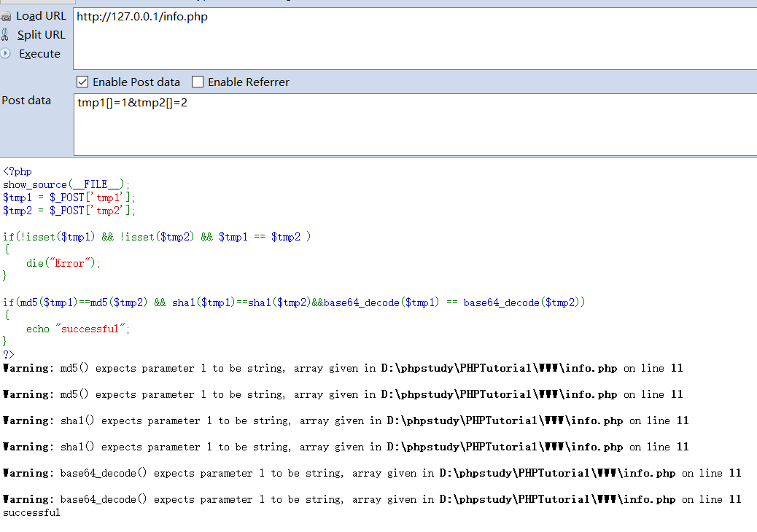Click the Execute button label

point(39,53)
